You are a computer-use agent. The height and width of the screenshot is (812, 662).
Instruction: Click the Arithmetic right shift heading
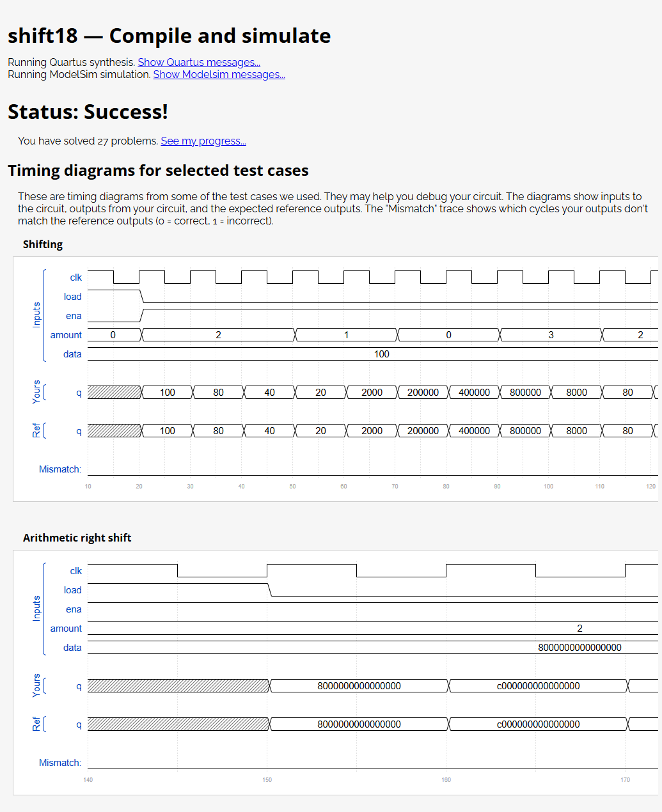point(77,538)
